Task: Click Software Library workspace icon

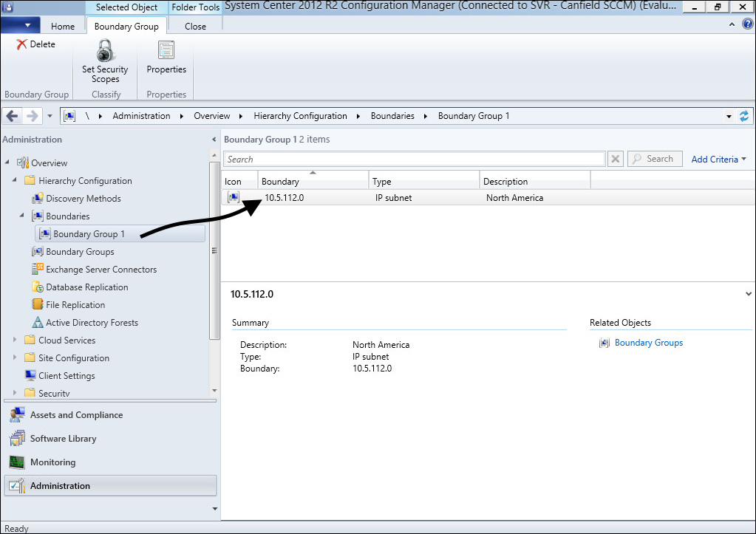Action: [x=17, y=439]
